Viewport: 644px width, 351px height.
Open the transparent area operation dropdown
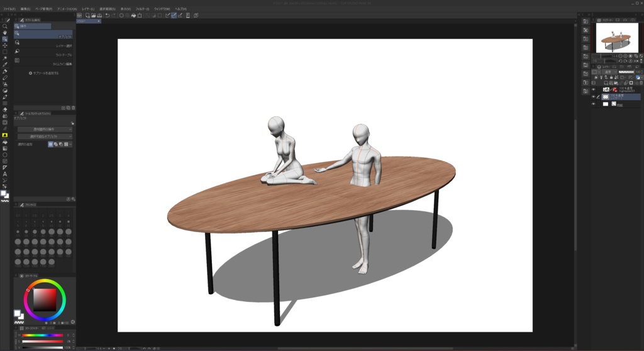45,129
